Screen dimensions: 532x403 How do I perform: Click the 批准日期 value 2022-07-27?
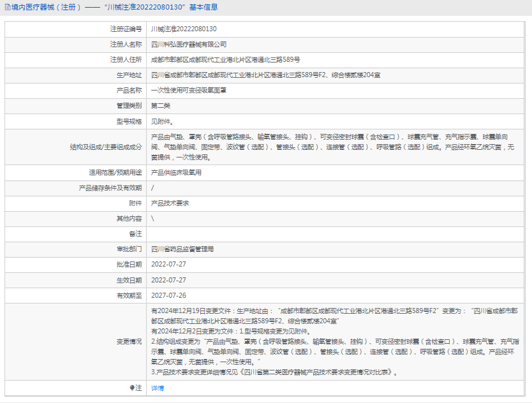coord(168,264)
